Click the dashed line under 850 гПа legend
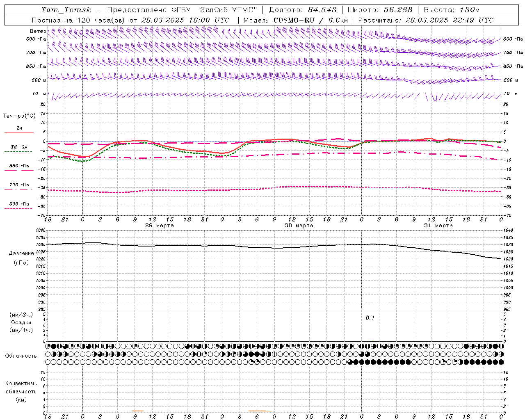 pyautogui.click(x=18, y=171)
